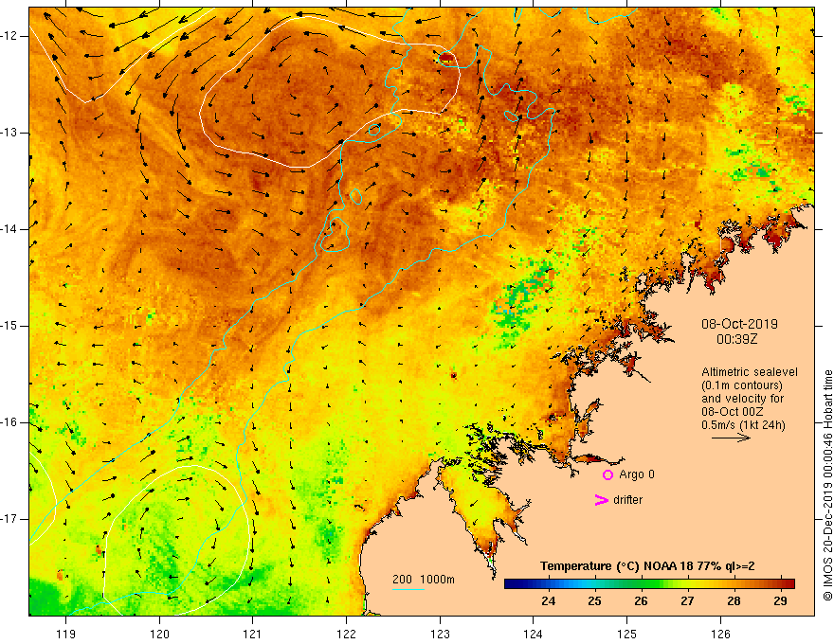
Task: Click the 119 longitude axis label
Action: (x=66, y=634)
